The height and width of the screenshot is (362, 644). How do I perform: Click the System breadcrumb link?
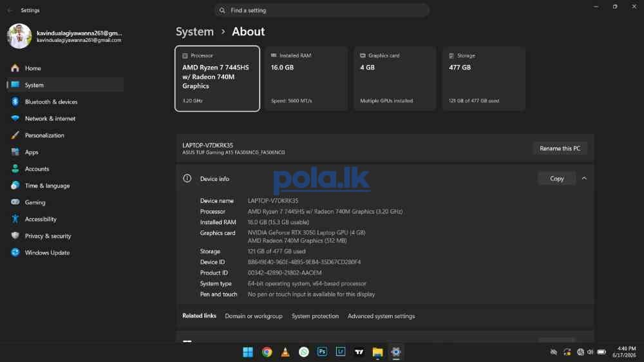point(194,32)
